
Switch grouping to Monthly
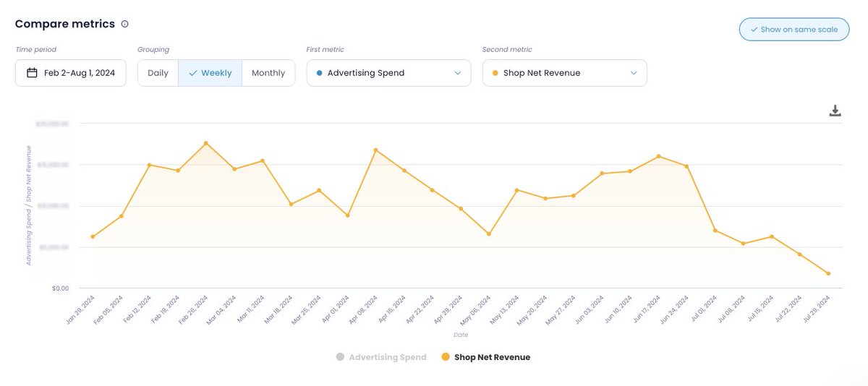[x=268, y=73]
